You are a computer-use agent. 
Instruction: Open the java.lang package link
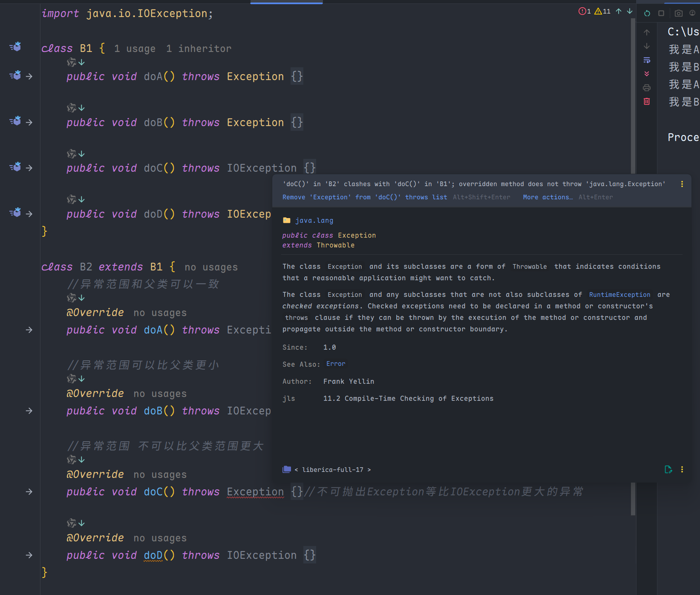tap(314, 221)
